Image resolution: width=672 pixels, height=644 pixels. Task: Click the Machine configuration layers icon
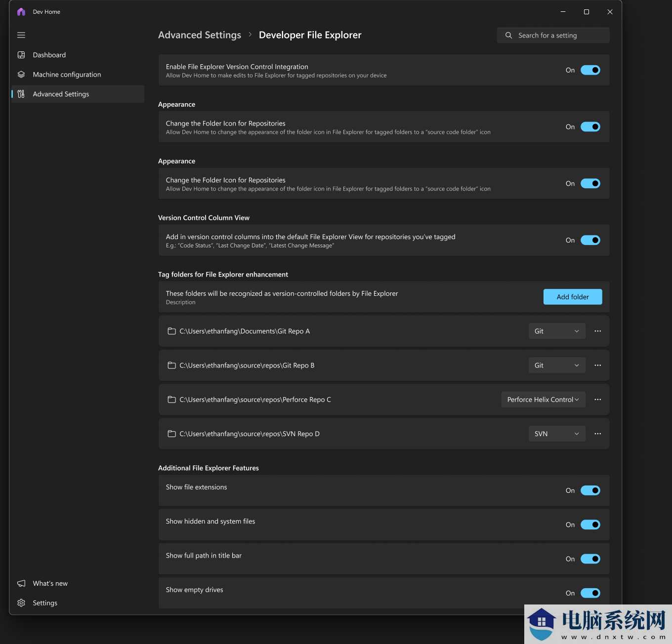(21, 75)
